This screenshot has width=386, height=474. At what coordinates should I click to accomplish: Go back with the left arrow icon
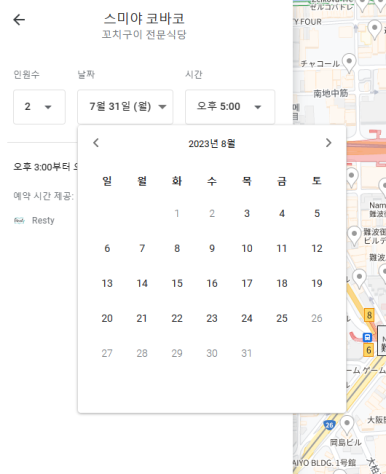(x=19, y=20)
